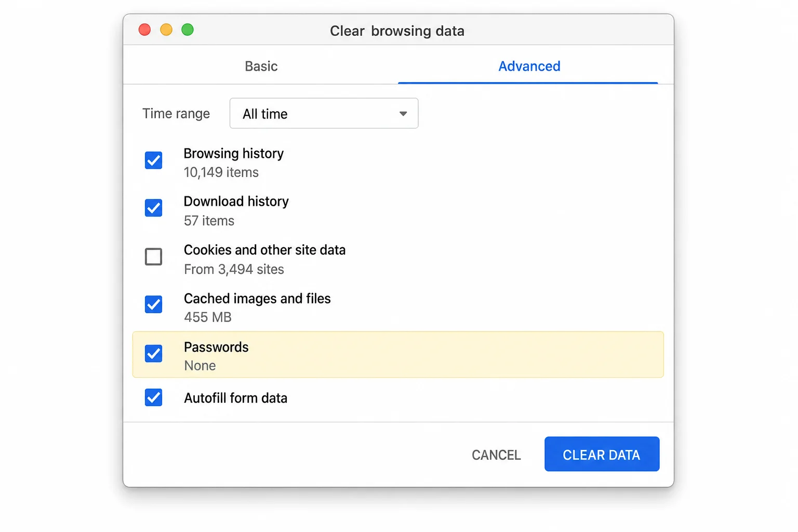The image size is (798, 532).
Task: Maximize the dialog with the green button
Action: click(x=188, y=30)
